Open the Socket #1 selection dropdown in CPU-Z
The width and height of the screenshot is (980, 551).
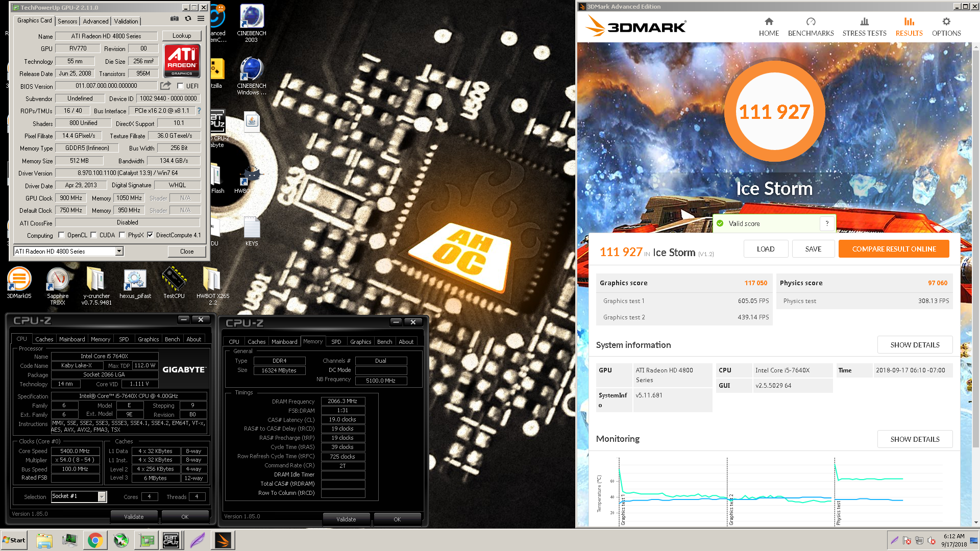pos(102,496)
